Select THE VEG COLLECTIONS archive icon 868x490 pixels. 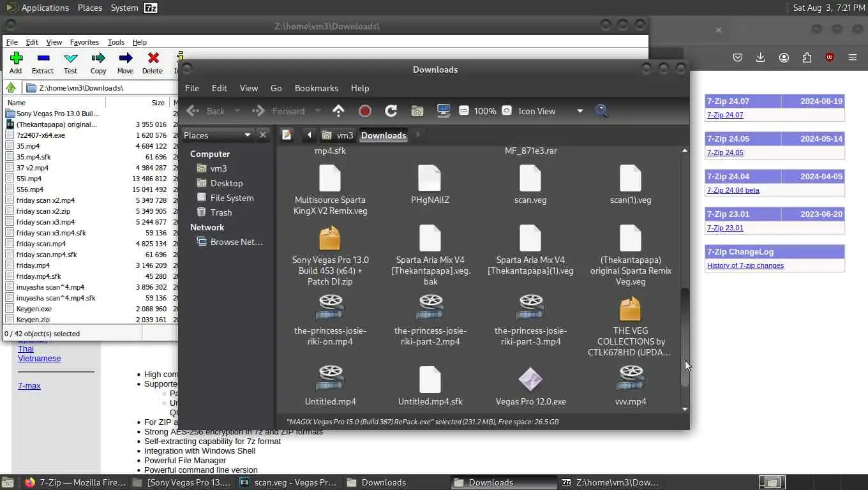[x=630, y=309]
